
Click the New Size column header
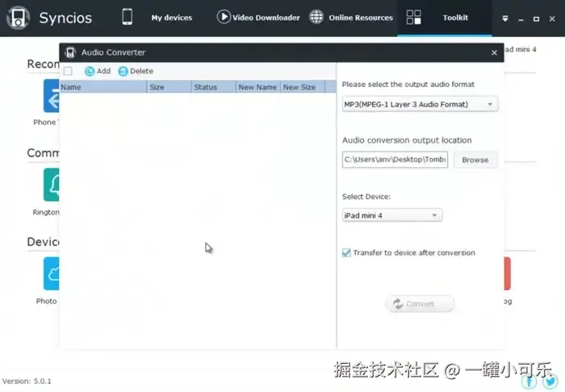pyautogui.click(x=303, y=87)
